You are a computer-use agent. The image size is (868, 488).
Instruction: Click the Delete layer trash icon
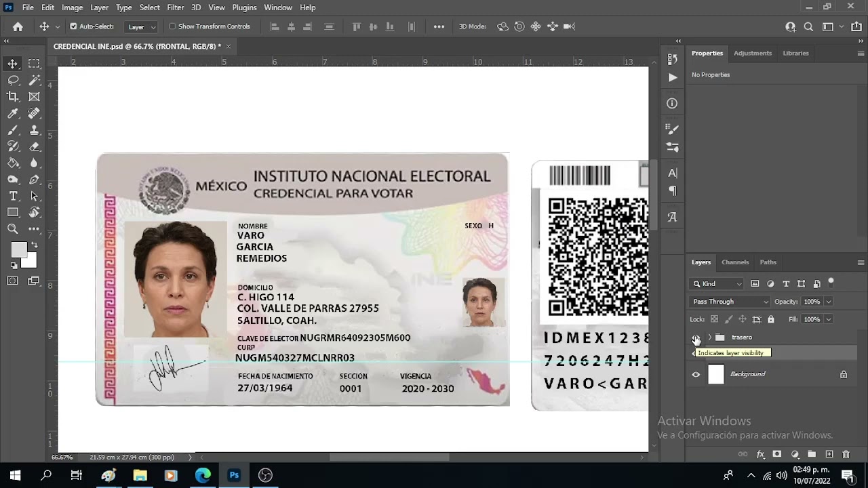(844, 455)
